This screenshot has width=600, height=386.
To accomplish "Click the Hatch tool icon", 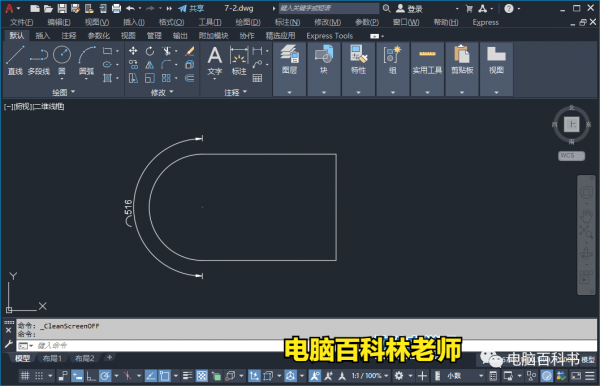I will click(108, 78).
